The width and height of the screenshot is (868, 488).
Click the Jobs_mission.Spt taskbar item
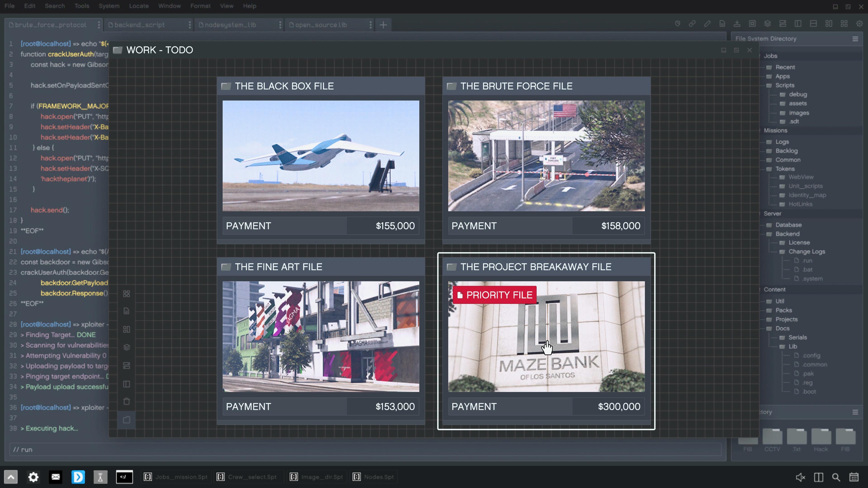pyautogui.click(x=176, y=477)
